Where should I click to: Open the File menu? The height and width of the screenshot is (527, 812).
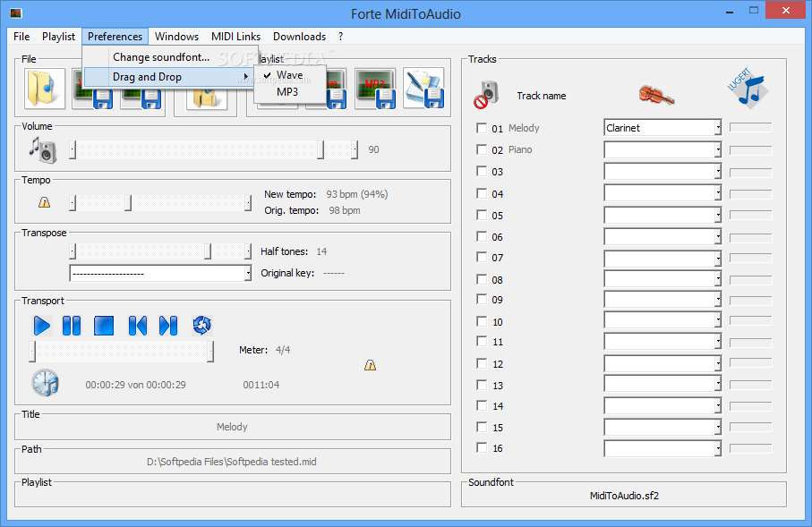tap(21, 37)
